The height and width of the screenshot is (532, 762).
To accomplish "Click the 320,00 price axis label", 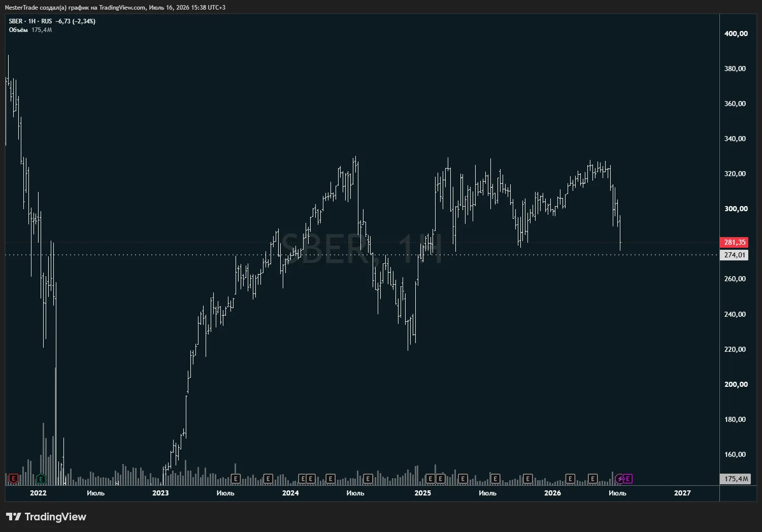I will pyautogui.click(x=736, y=174).
